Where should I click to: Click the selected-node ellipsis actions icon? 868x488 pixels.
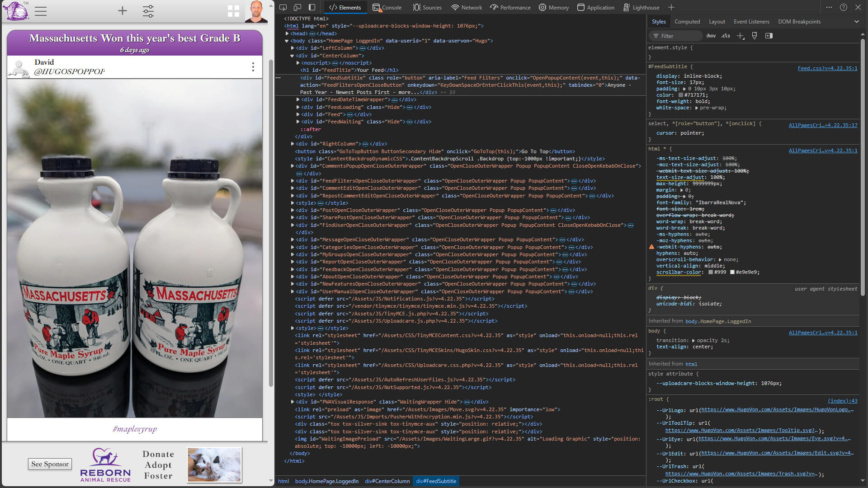tap(278, 78)
